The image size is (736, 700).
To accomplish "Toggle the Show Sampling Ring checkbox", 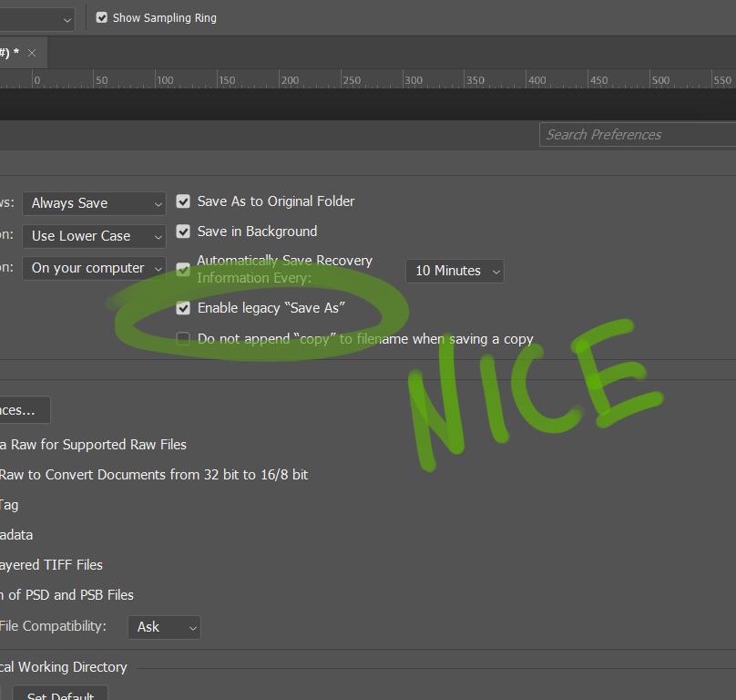I will pos(103,17).
